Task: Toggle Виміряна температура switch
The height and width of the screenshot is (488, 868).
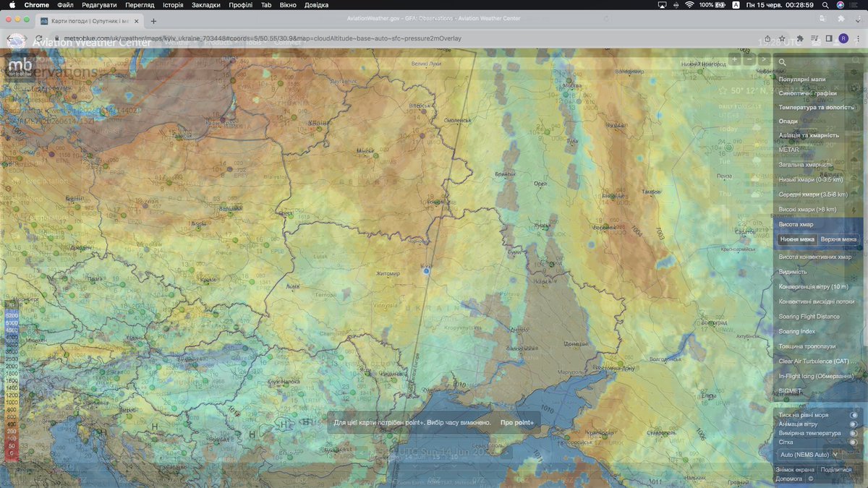Action: 854,433
